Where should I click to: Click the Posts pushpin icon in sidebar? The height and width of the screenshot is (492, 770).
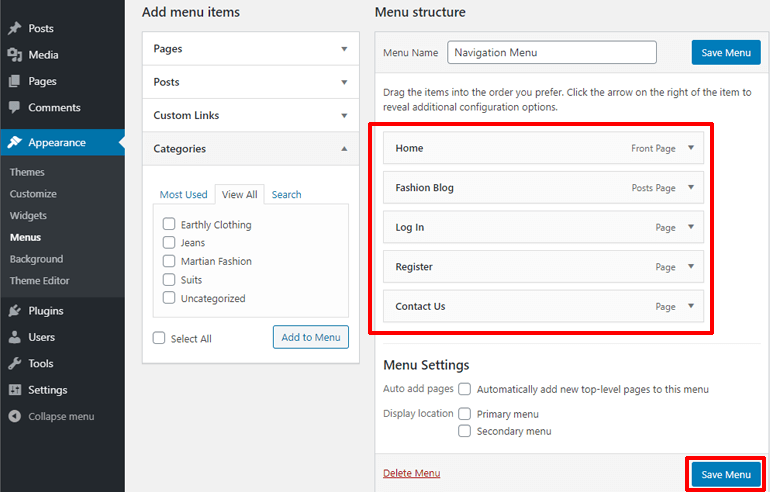point(14,29)
